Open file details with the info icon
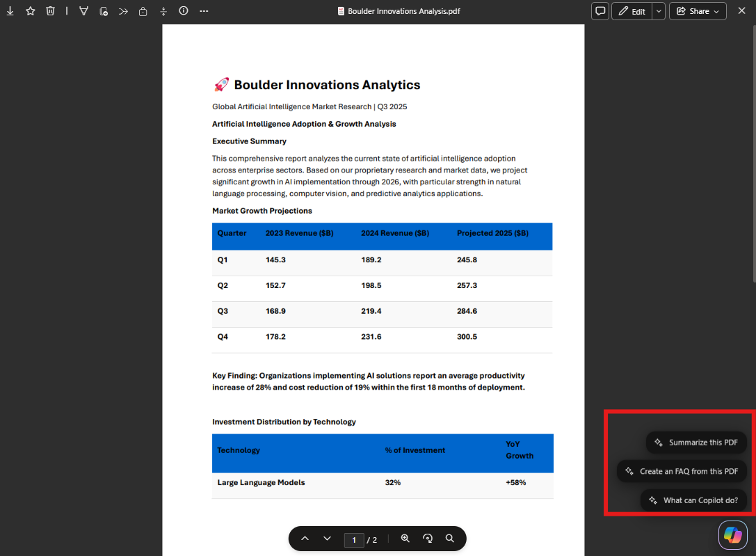The height and width of the screenshot is (556, 756). tap(184, 11)
